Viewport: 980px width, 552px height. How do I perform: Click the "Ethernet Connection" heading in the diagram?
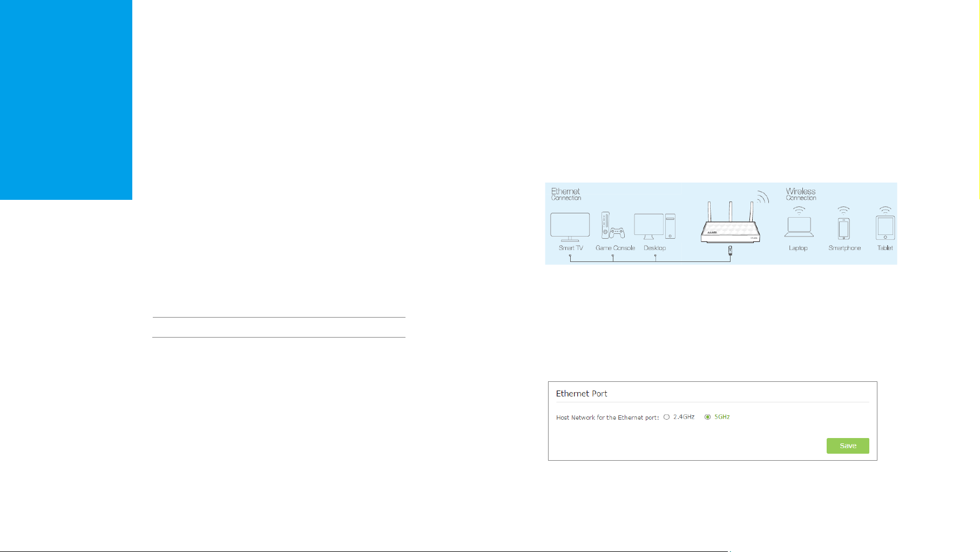tap(566, 194)
